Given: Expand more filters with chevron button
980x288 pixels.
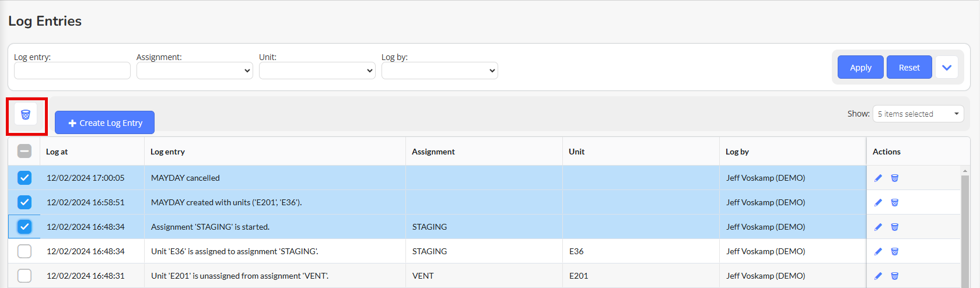Looking at the screenshot, I should [946, 68].
